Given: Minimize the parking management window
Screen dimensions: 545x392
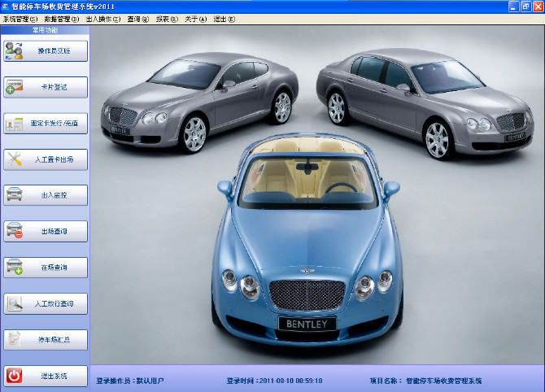Looking at the screenshot, I should tap(514, 7).
